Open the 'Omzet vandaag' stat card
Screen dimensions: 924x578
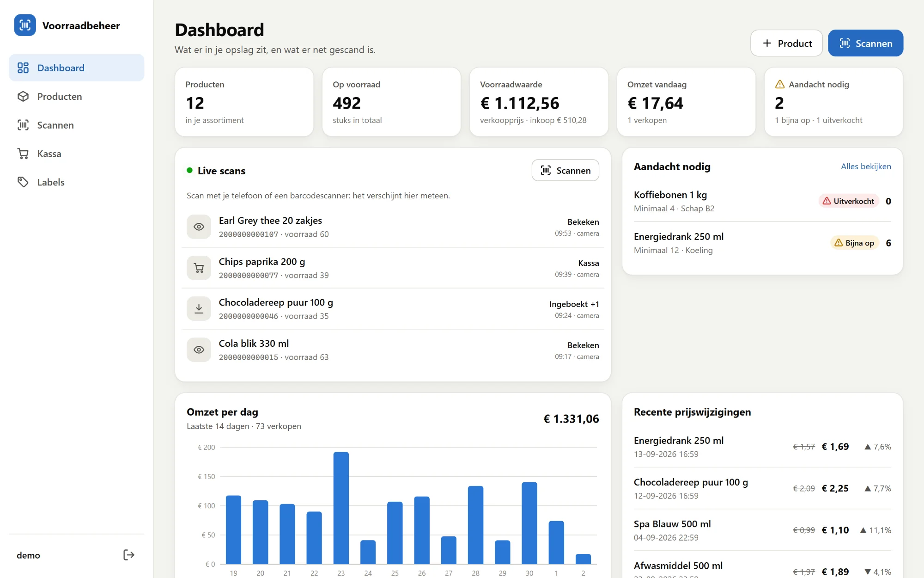[686, 102]
